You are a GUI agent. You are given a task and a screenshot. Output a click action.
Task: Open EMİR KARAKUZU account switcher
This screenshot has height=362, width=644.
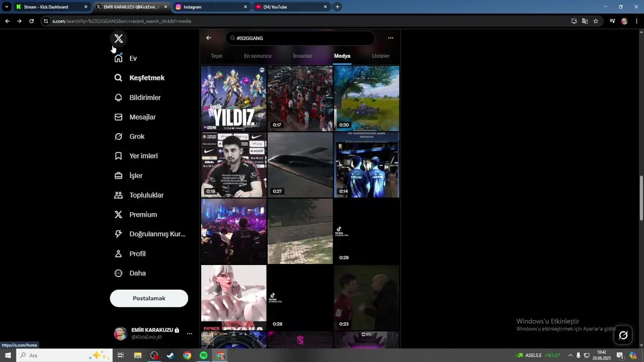pos(153,333)
